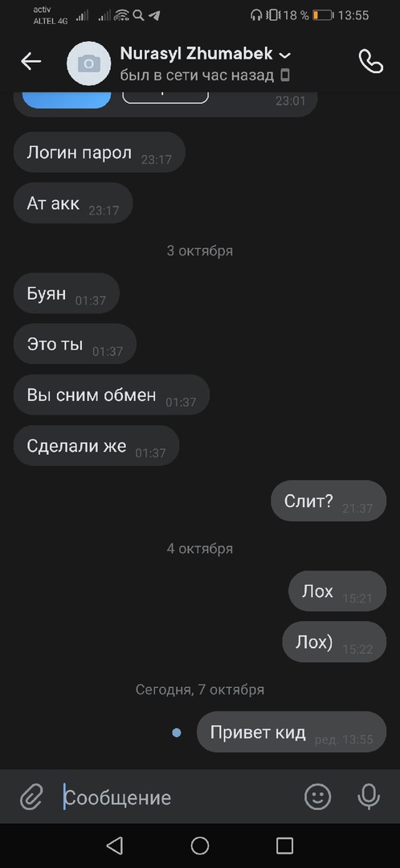Select the message "Привет кид"
The height and width of the screenshot is (868, 400).
[x=291, y=732]
